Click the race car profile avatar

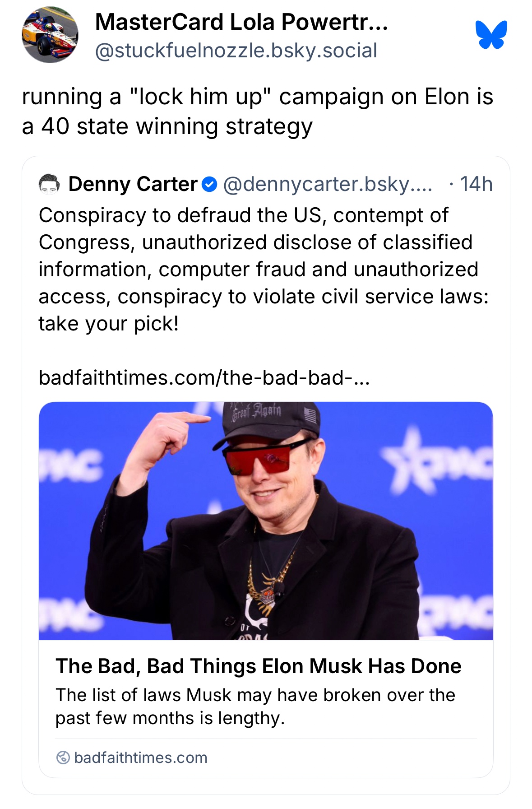[x=50, y=35]
